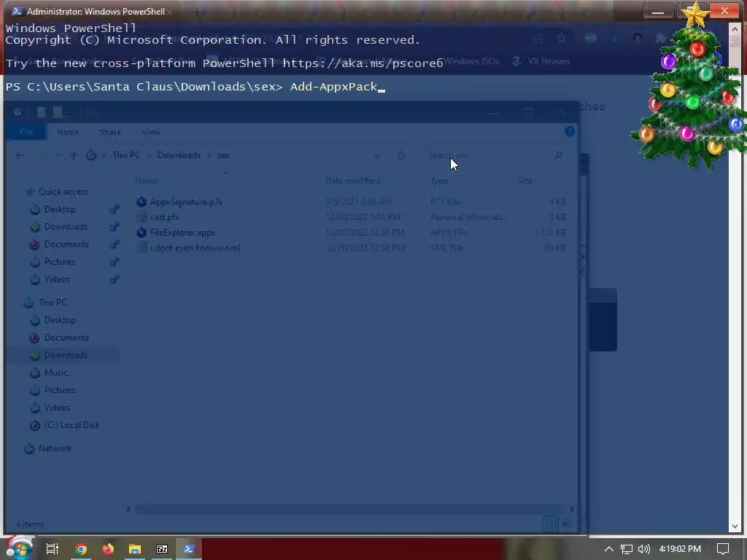
Task: Open Desktop under Quick access
Action: tap(60, 209)
